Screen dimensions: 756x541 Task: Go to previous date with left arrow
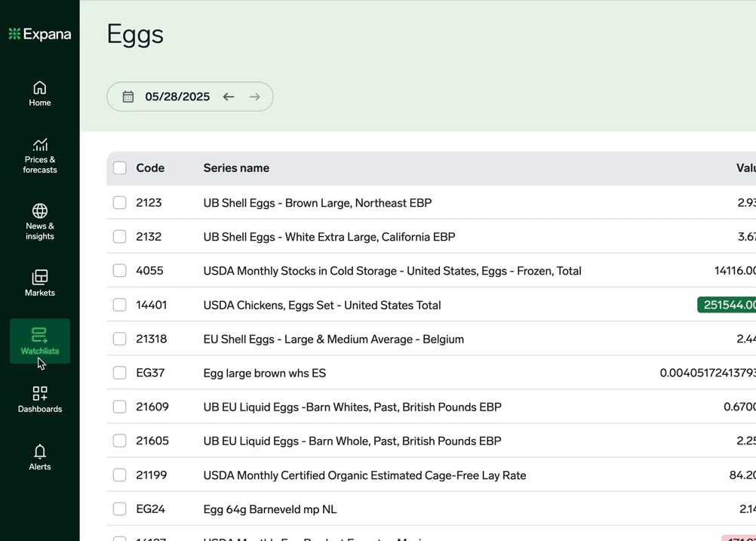[229, 97]
